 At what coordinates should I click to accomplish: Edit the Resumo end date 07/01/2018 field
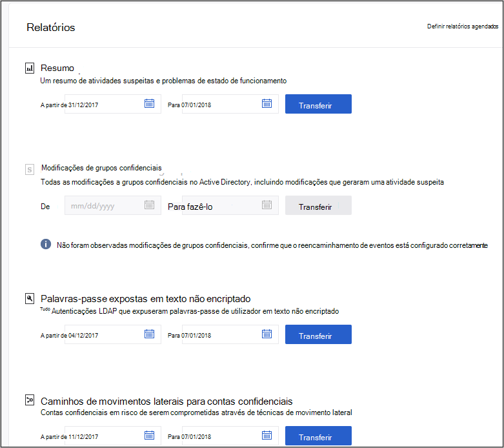(230, 104)
